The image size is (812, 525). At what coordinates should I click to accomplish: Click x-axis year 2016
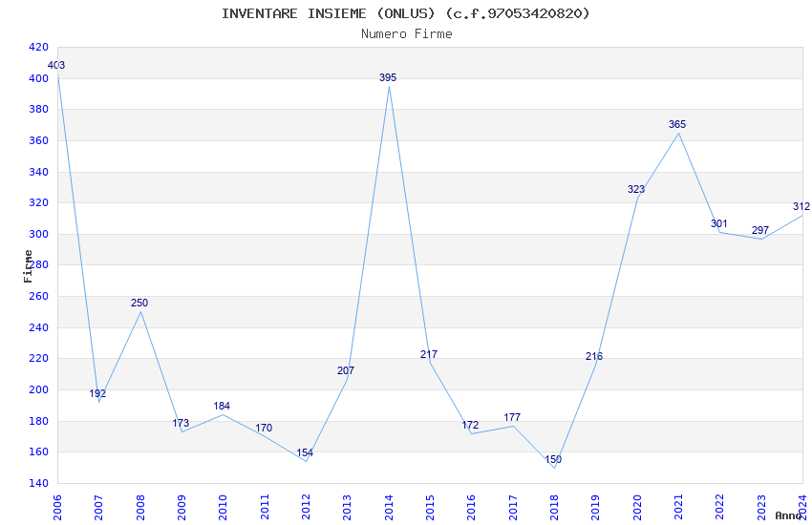coord(471,507)
